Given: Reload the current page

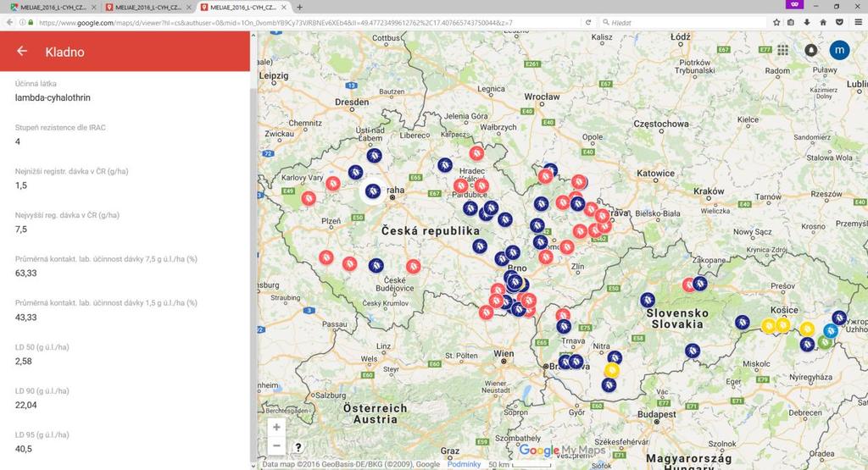Looking at the screenshot, I should pos(588,23).
